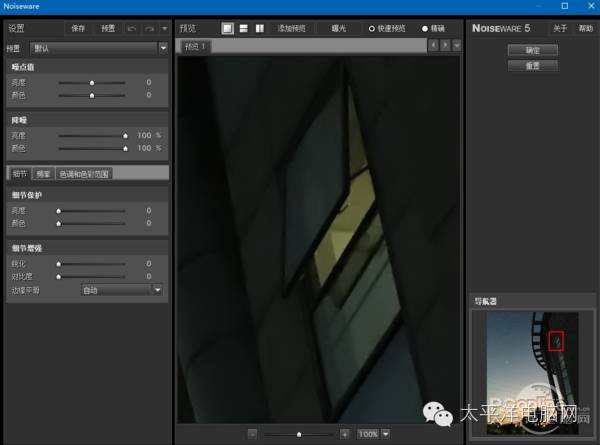This screenshot has height=445, width=600.
Task: Select 精确 radio option
Action: click(423, 28)
